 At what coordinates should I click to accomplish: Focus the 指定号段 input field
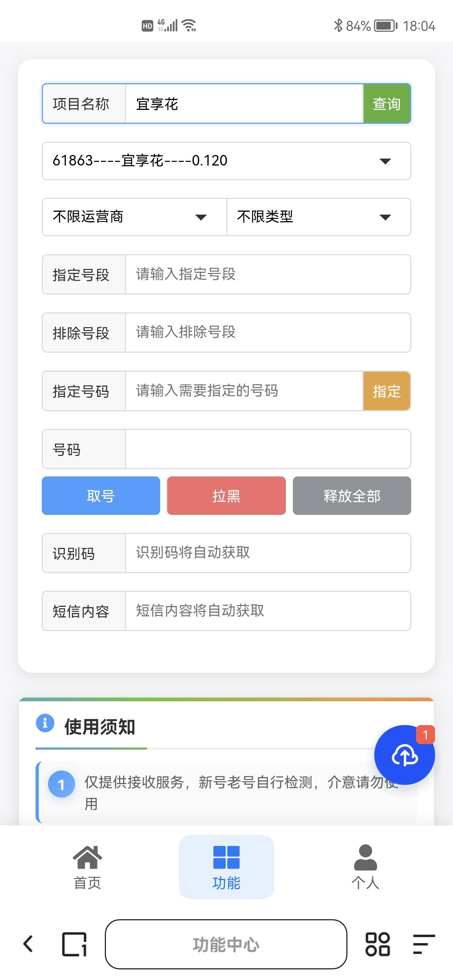[x=268, y=274]
